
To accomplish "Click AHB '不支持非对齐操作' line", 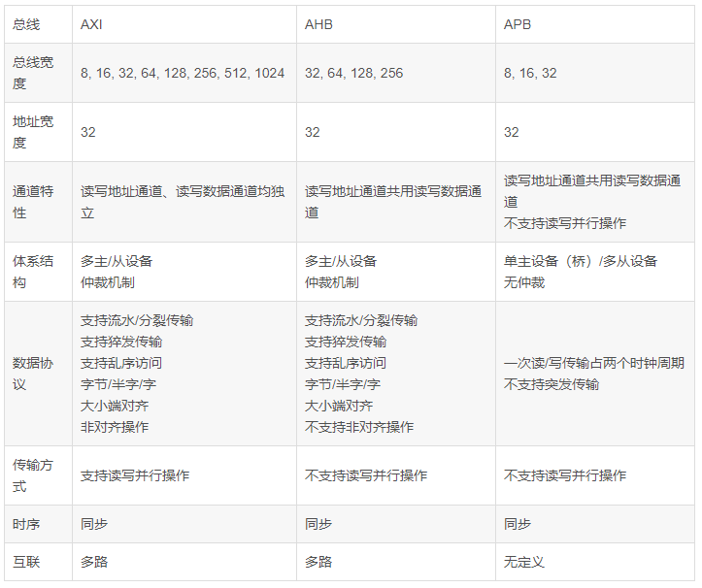I will (x=359, y=427).
